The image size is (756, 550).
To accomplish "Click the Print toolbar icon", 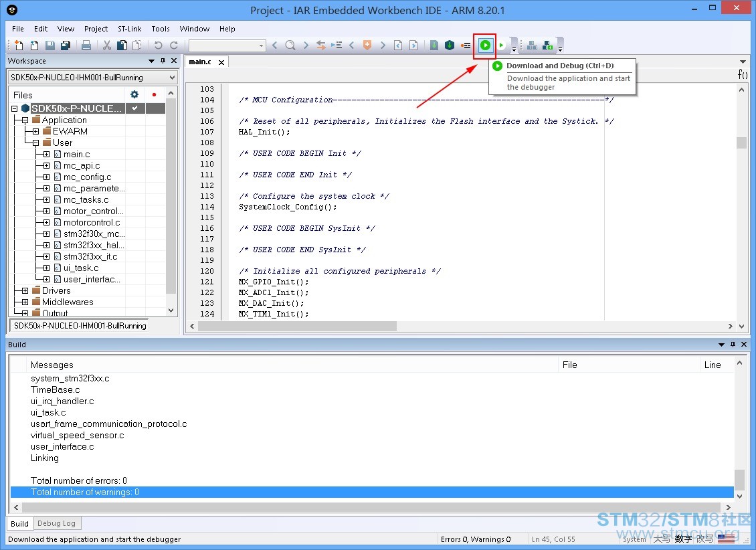I will point(86,45).
